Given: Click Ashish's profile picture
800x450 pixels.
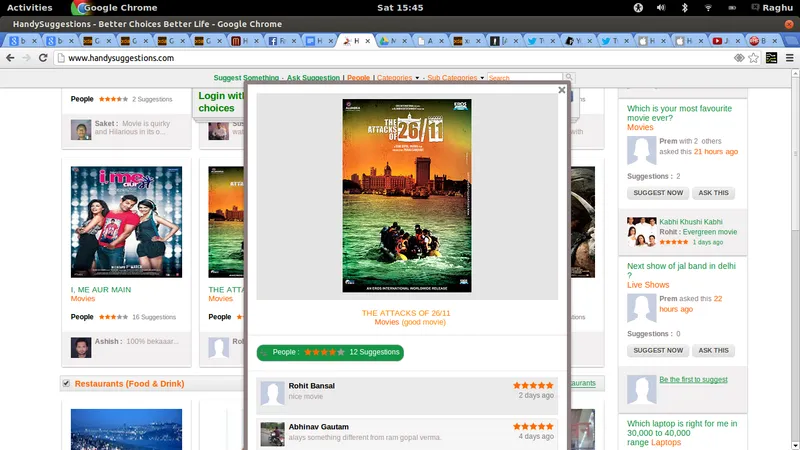Looking at the screenshot, I should pyautogui.click(x=81, y=347).
